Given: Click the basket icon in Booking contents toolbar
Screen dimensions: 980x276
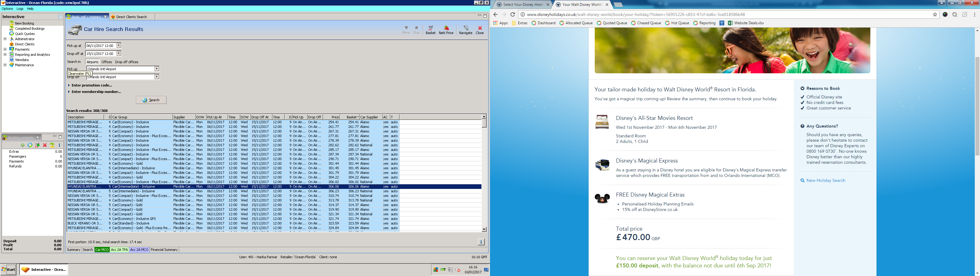Looking at the screenshot, I should [37, 145].
